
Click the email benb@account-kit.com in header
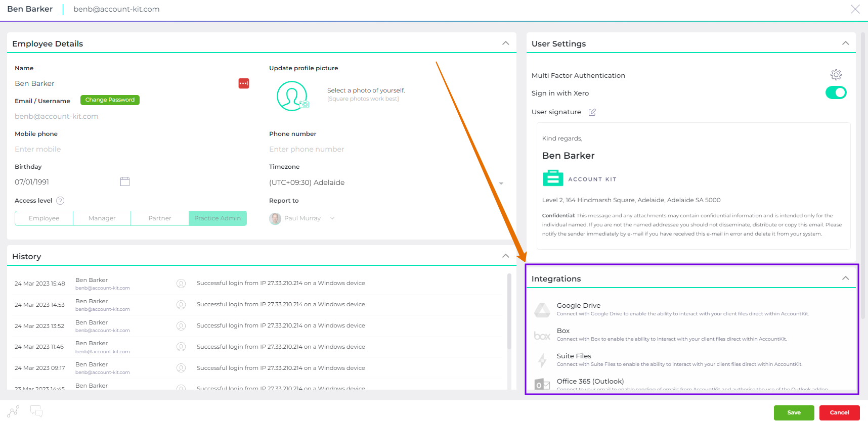[116, 9]
